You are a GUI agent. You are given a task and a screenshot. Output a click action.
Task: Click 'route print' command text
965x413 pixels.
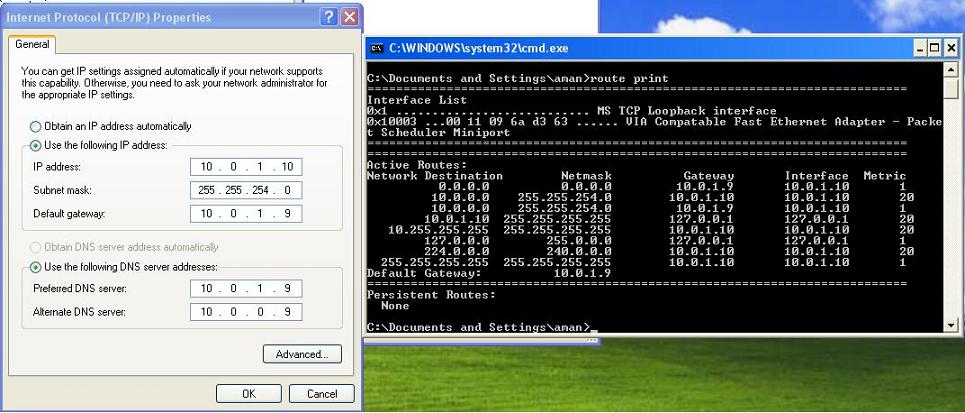tap(629, 78)
